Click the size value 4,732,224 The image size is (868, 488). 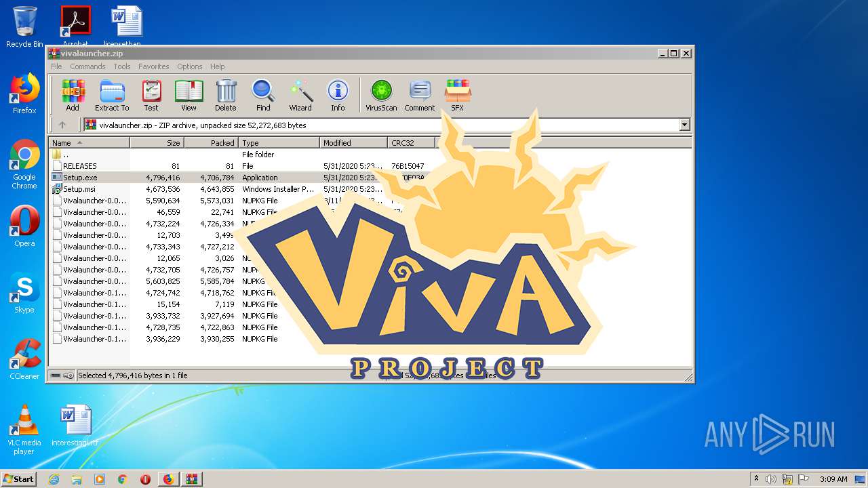163,224
